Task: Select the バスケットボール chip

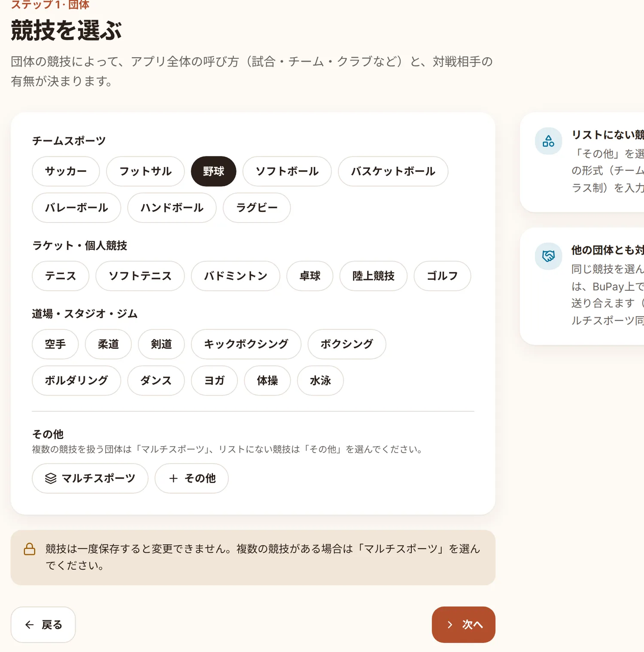Action: coord(393,171)
